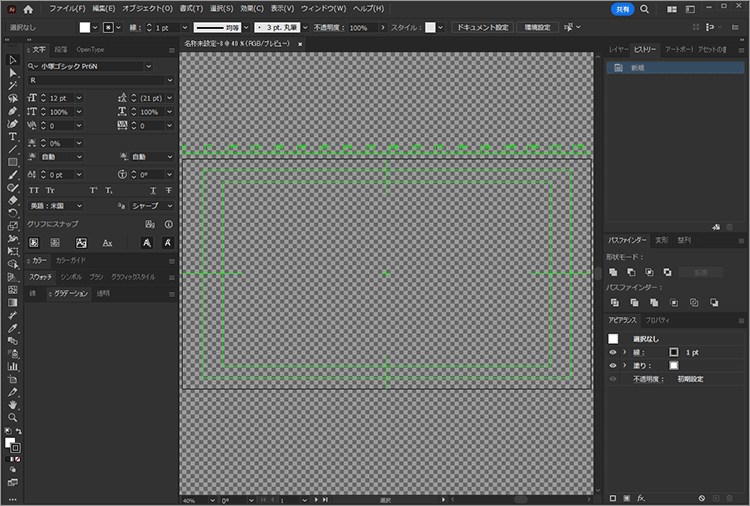Viewport: 750px width, 506px height.
Task: Expand the 線 row in Appearance panel
Action: click(x=624, y=352)
